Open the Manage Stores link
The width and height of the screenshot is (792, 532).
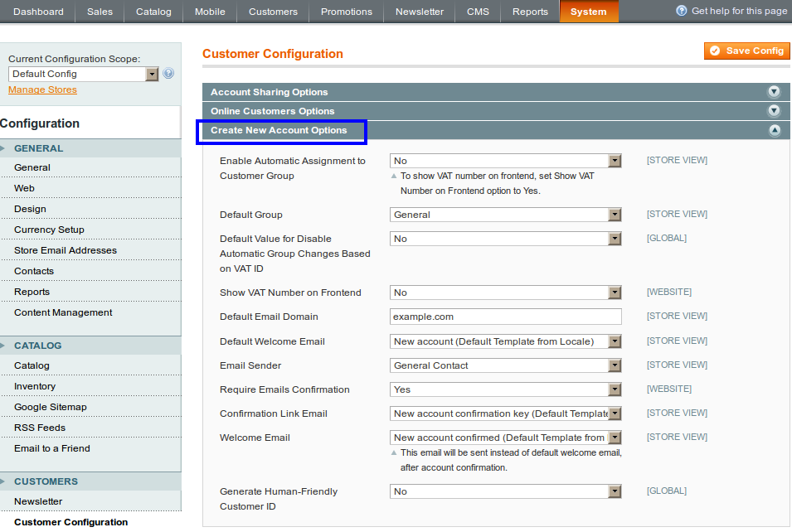42,89
